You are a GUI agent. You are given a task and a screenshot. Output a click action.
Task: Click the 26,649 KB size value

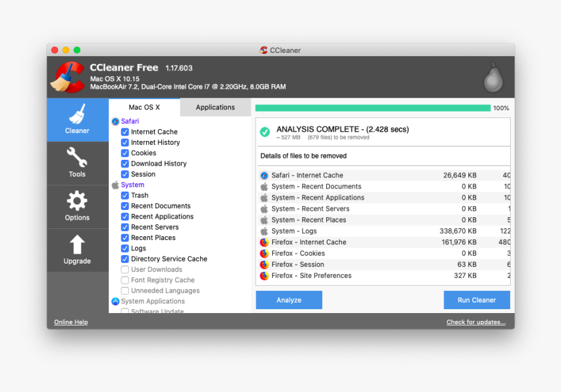[x=460, y=175]
